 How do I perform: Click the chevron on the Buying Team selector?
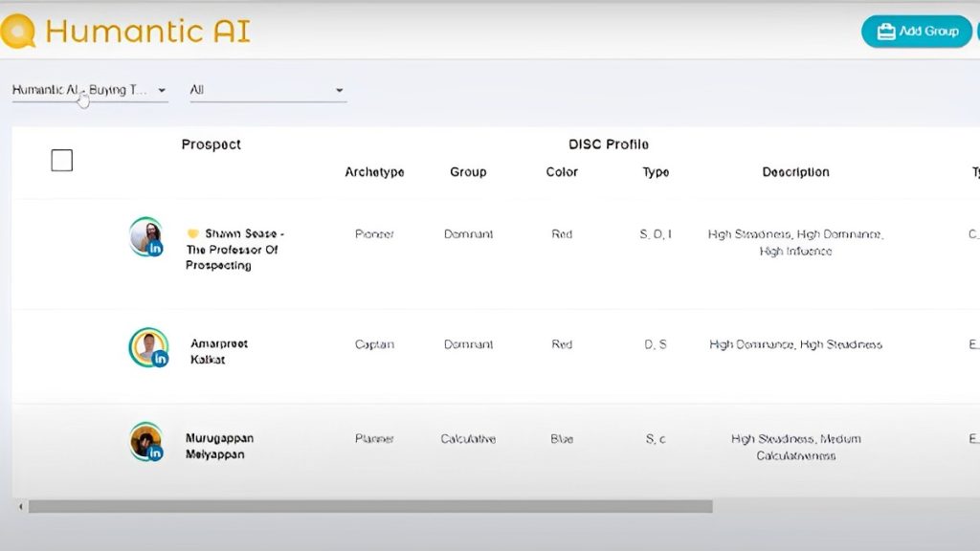[x=162, y=89]
